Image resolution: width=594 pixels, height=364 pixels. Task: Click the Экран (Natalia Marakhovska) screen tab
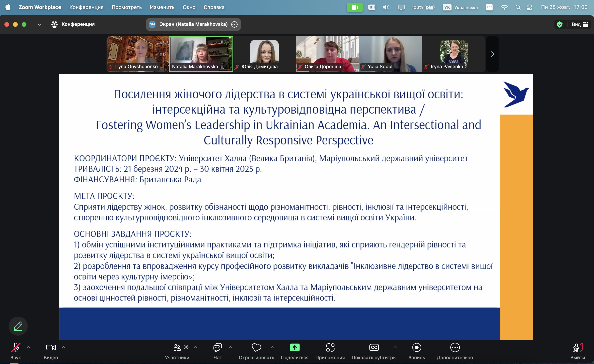click(x=193, y=24)
